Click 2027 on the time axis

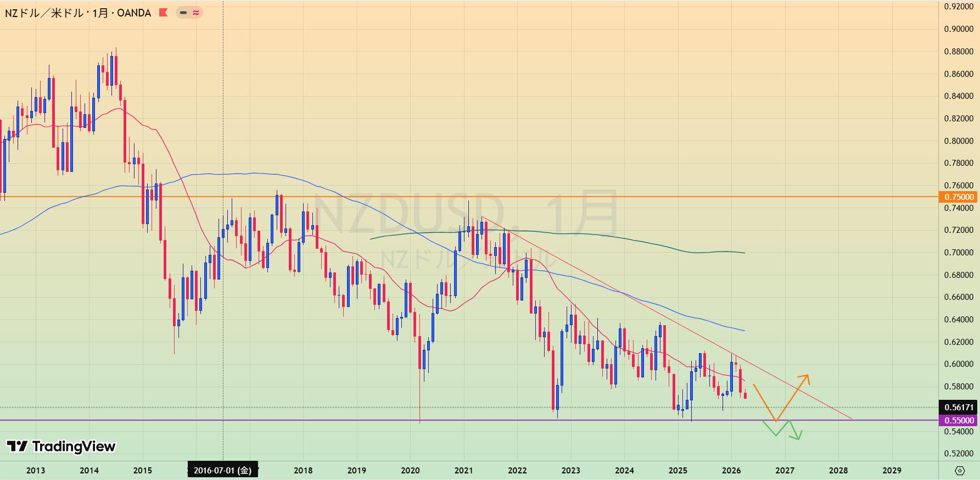[785, 470]
